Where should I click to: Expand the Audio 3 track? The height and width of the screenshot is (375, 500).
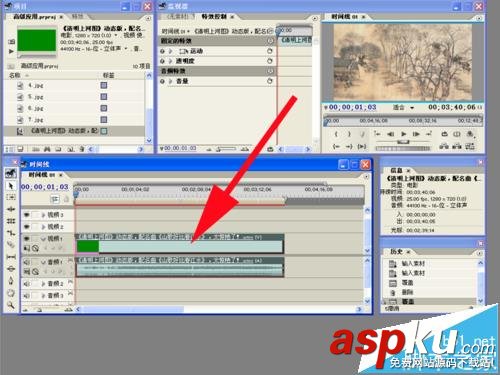[x=43, y=295]
